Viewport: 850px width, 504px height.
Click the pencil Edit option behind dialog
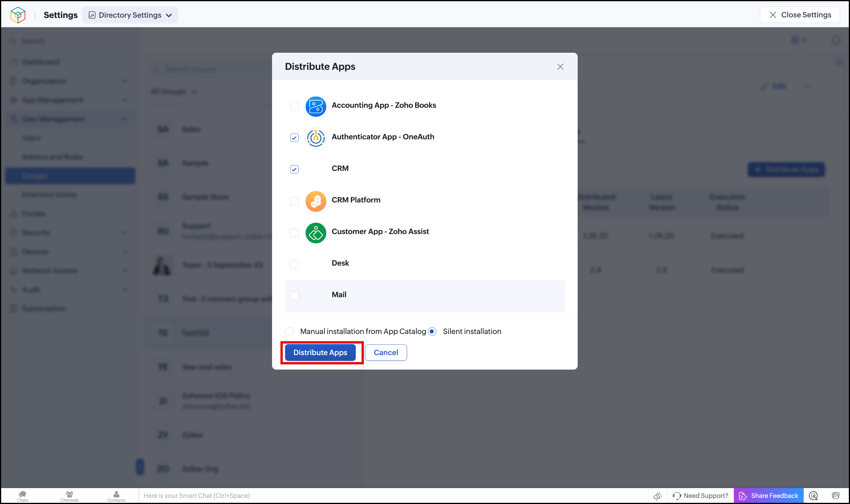(773, 86)
